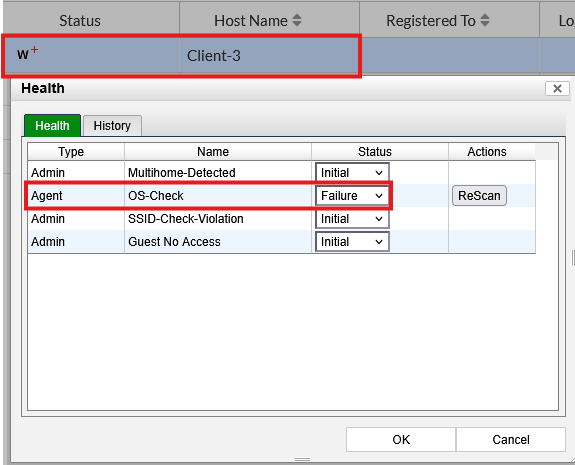Click the dialog bottom resize grip handle
The width and height of the screenshot is (575, 465).
[x=302, y=459]
